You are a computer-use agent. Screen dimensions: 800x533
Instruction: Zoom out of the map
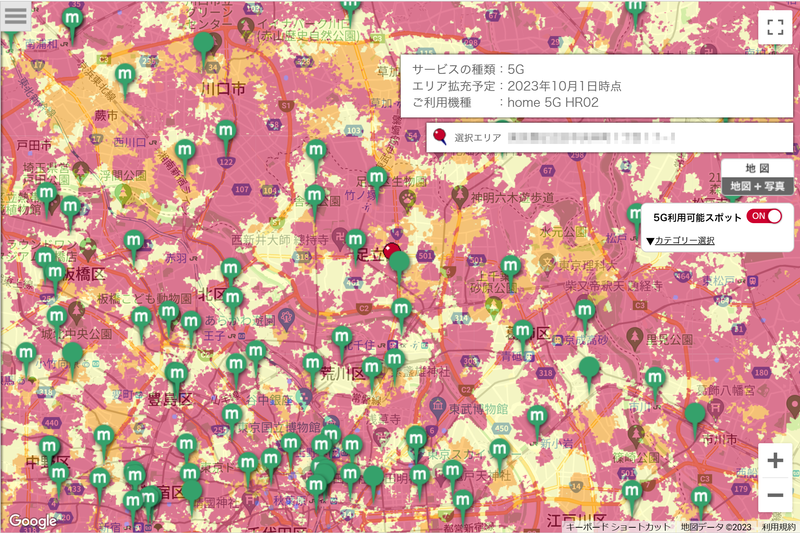click(775, 495)
